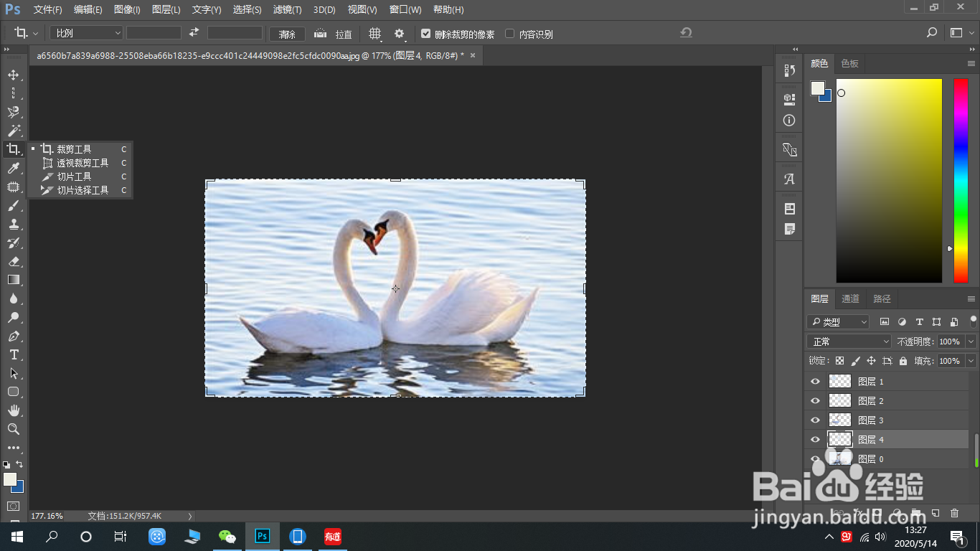Hide 图层 2 using eye icon
Image resolution: width=980 pixels, height=551 pixels.
815,400
